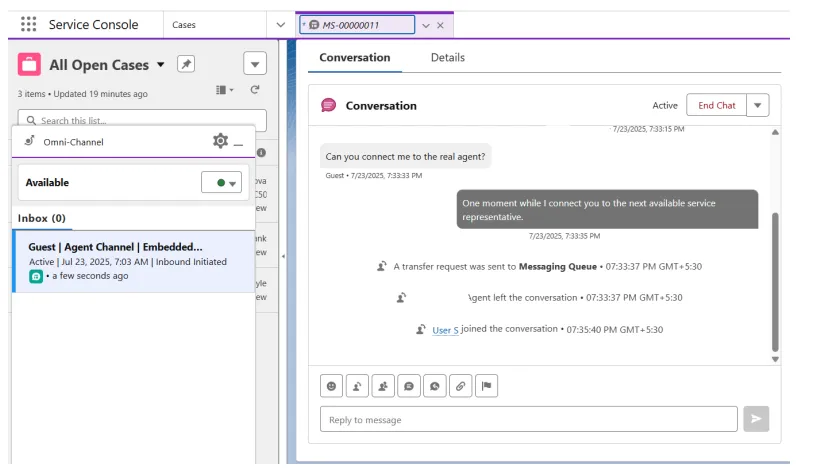The height and width of the screenshot is (475, 817).
Task: Switch to the Details tab
Action: pyautogui.click(x=447, y=58)
